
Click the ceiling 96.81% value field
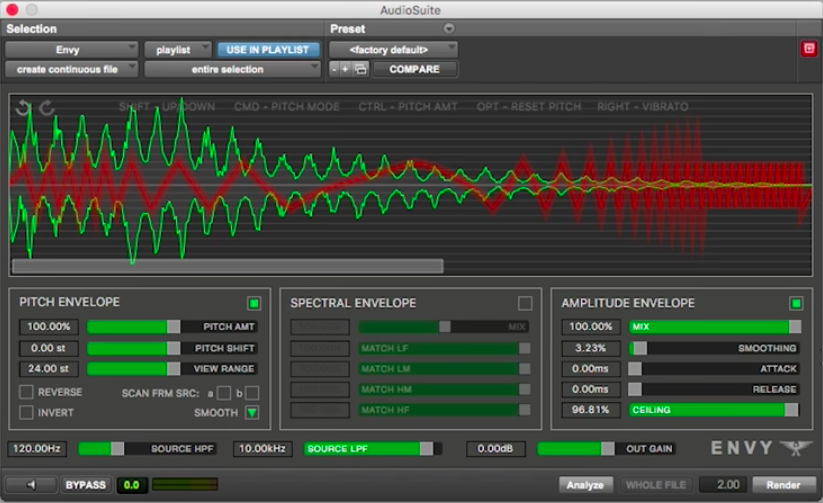[591, 410]
